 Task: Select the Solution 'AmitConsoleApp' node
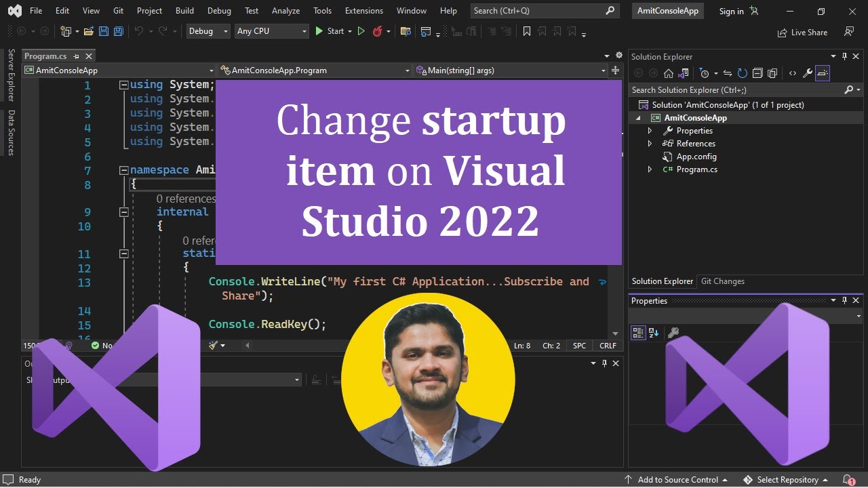pyautogui.click(x=728, y=105)
